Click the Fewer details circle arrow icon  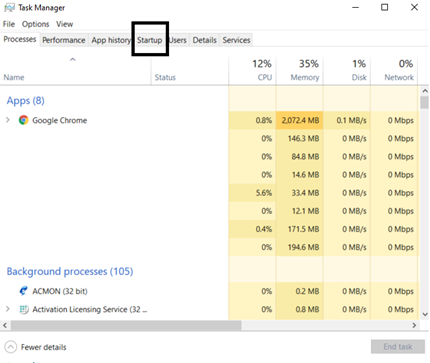click(11, 347)
